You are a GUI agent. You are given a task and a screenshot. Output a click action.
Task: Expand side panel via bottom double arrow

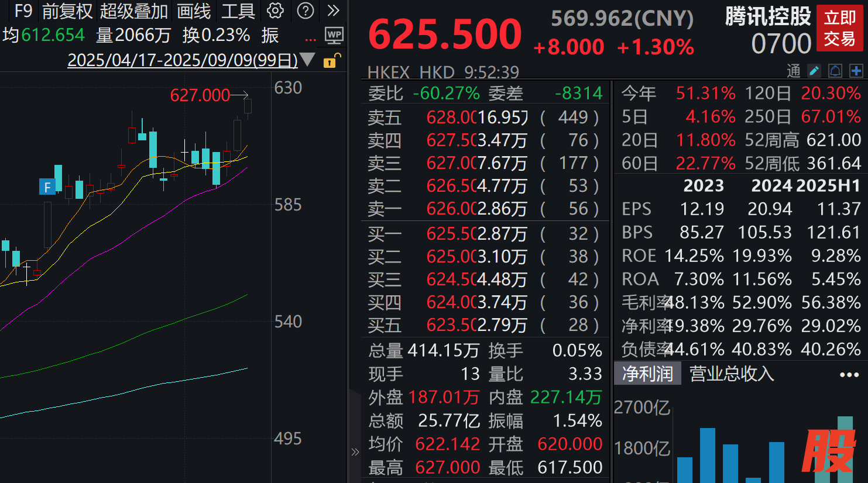[355, 451]
